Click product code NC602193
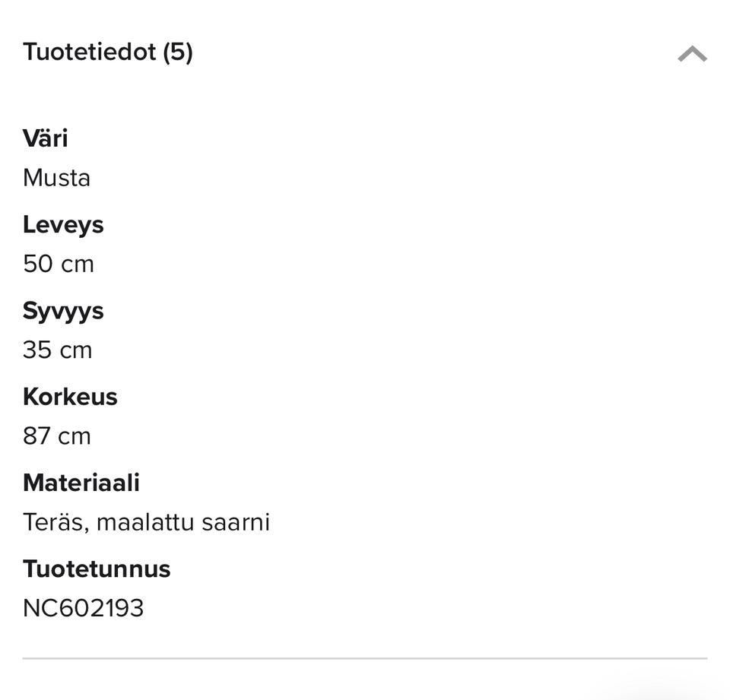 pos(84,608)
